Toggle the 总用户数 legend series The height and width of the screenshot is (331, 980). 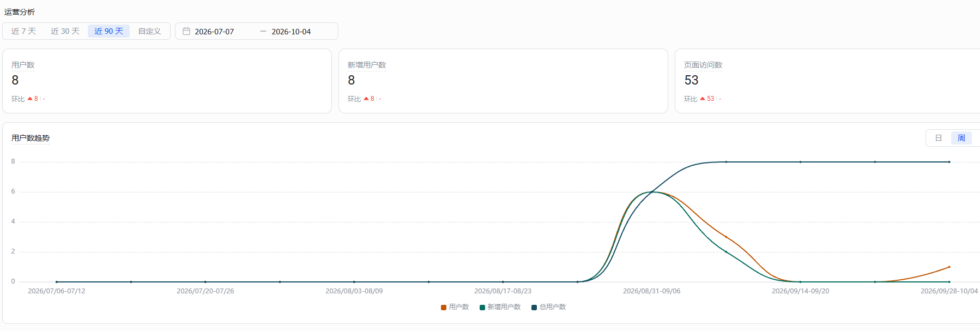point(548,307)
